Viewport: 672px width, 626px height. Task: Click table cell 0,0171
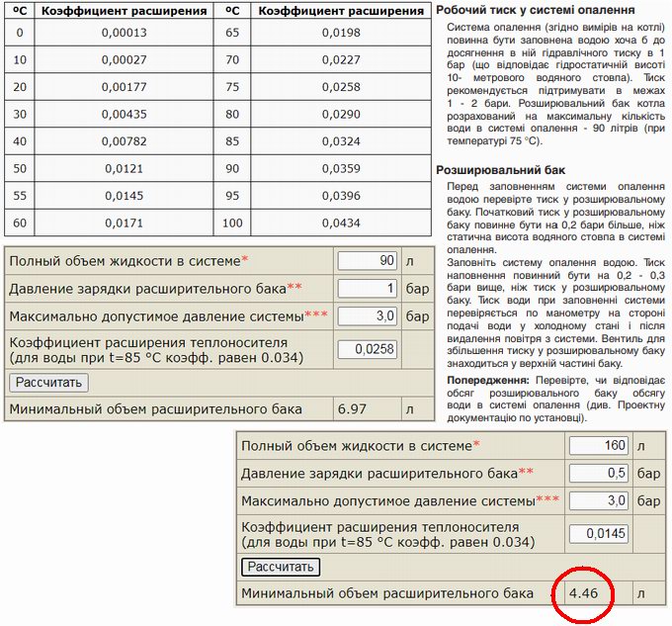[124, 223]
